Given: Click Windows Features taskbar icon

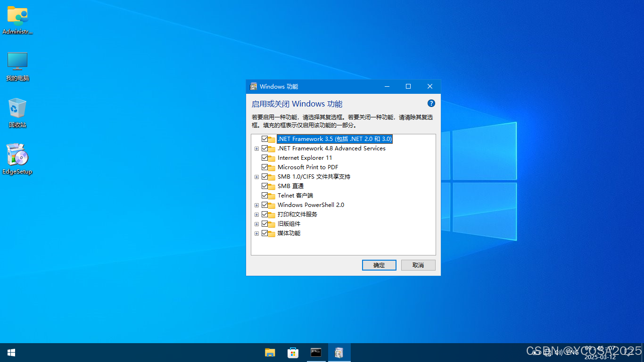Looking at the screenshot, I should [x=339, y=353].
